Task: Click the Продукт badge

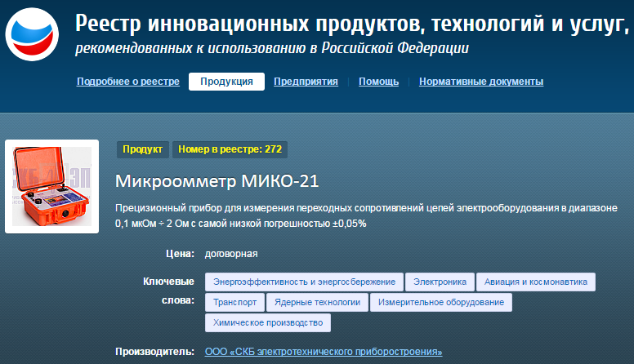Action: [143, 149]
